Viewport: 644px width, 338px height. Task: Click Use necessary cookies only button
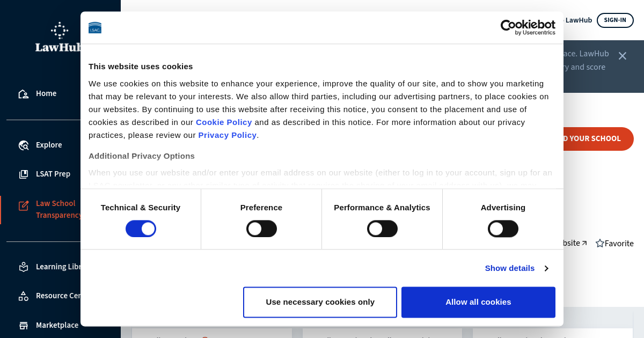tap(320, 302)
